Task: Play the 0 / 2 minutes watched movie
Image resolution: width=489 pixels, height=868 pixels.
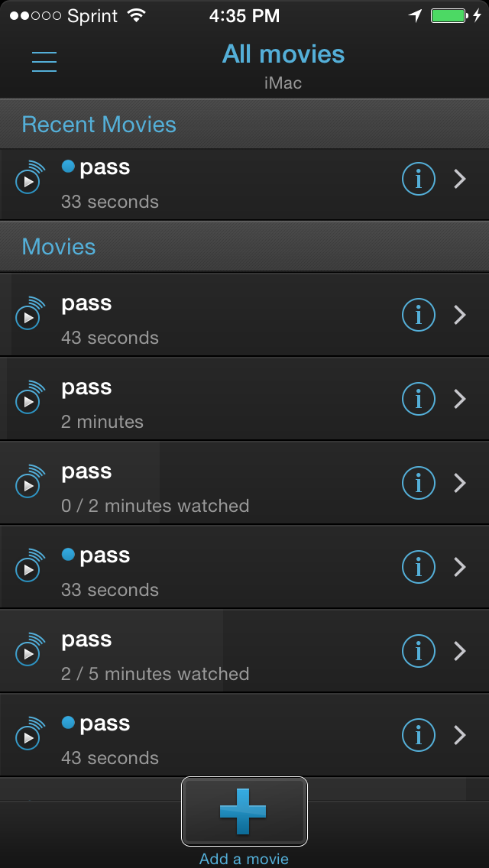Action: 30,482
